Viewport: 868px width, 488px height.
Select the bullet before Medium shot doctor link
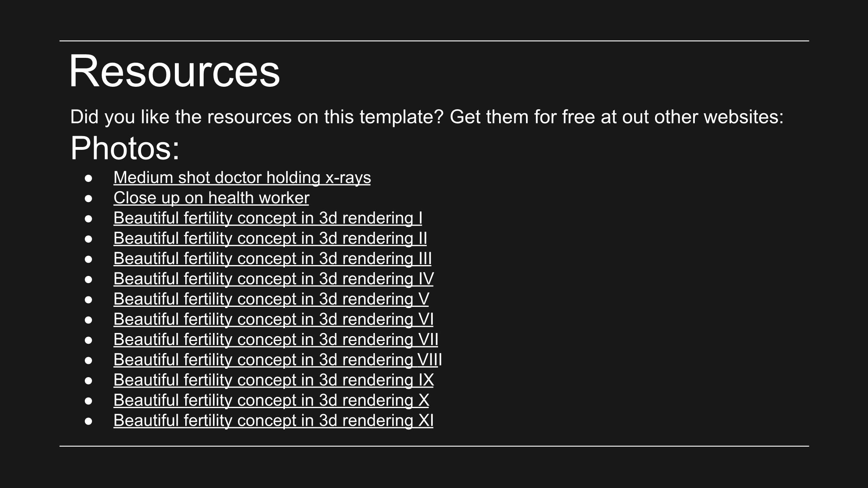pyautogui.click(x=88, y=178)
